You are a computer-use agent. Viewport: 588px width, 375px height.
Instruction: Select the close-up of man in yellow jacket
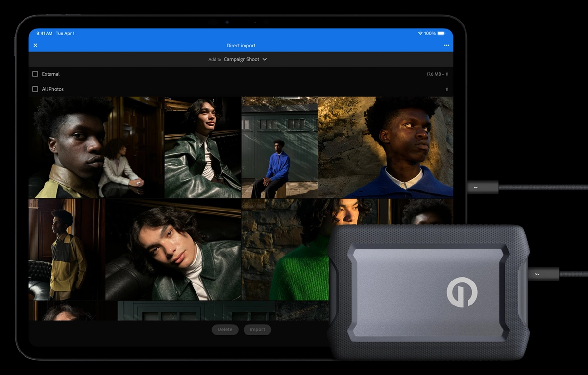tap(93, 147)
